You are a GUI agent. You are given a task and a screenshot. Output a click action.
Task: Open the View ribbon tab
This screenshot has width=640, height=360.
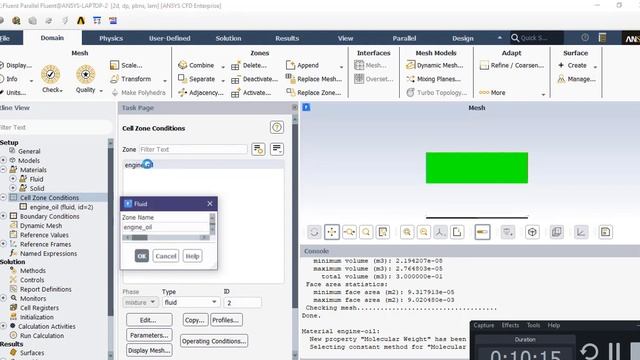pyautogui.click(x=345, y=38)
